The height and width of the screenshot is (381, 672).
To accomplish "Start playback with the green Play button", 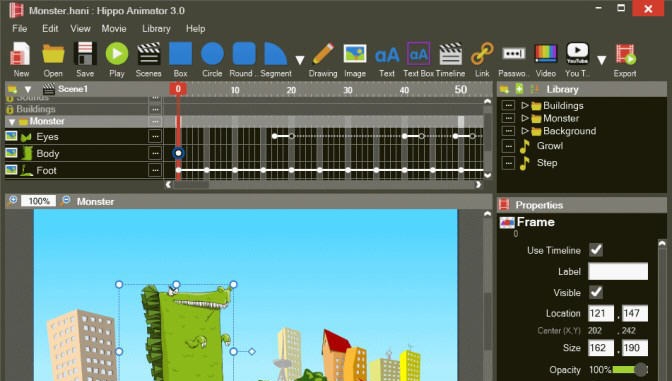I will (x=117, y=54).
